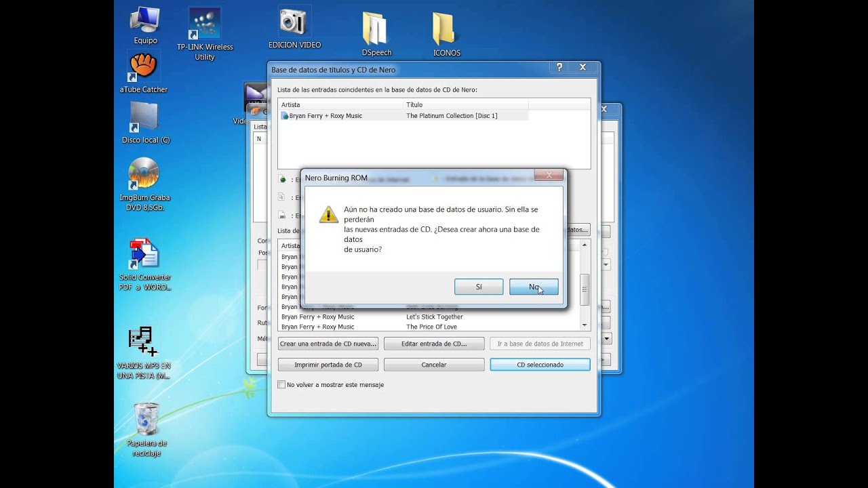
Task: Open the Papelera de reciclaje
Action: click(x=146, y=429)
